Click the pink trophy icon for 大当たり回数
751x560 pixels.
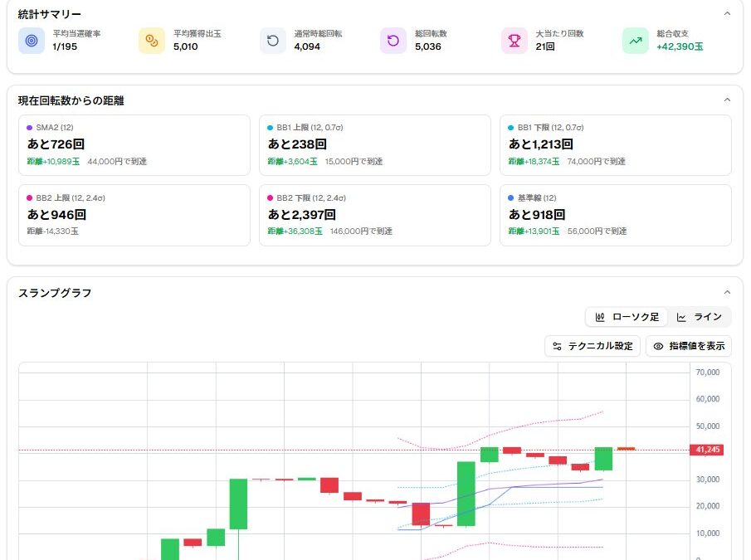[514, 41]
